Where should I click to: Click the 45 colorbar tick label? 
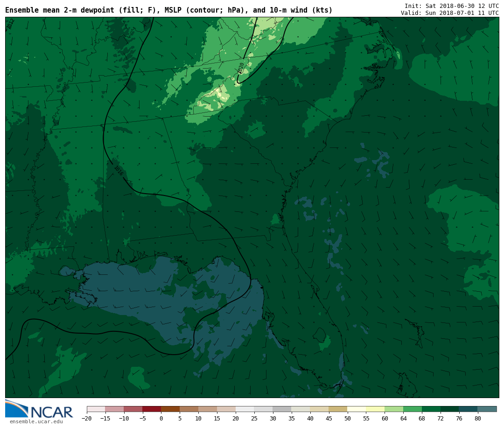point(329,418)
